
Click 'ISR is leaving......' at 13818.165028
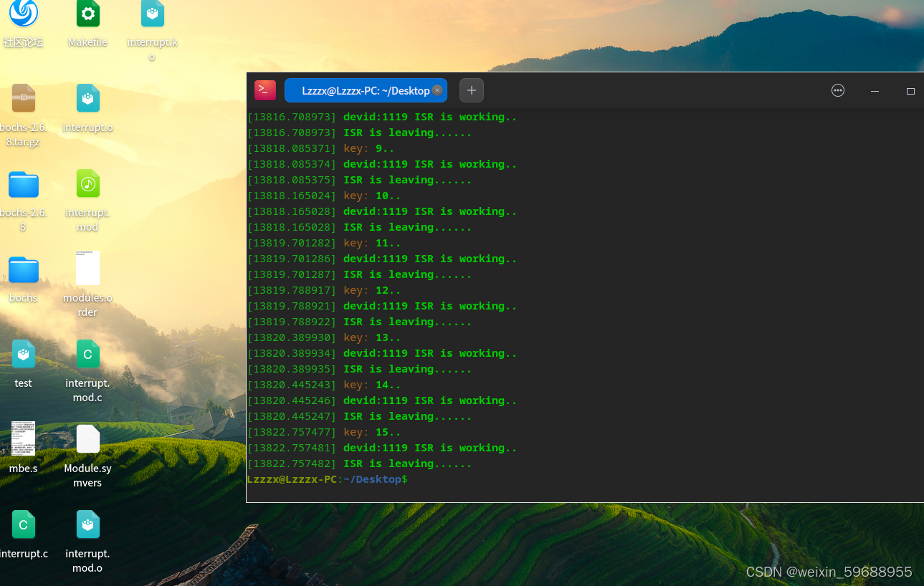pyautogui.click(x=408, y=227)
